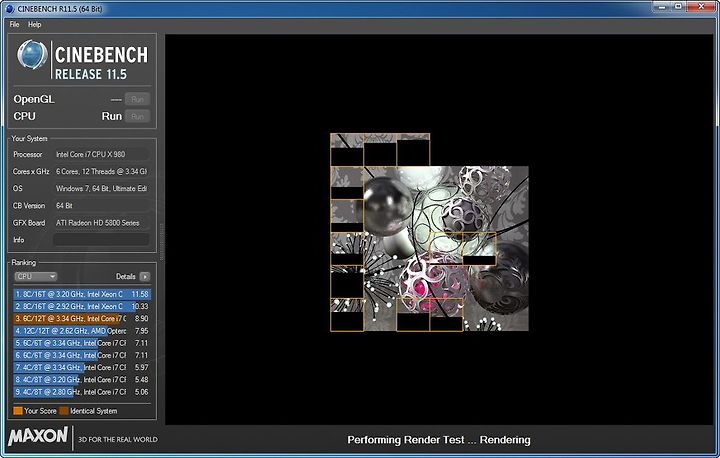Click the 3D FOR THE REAL WORLD tagline
The image size is (720, 458).
click(118, 440)
